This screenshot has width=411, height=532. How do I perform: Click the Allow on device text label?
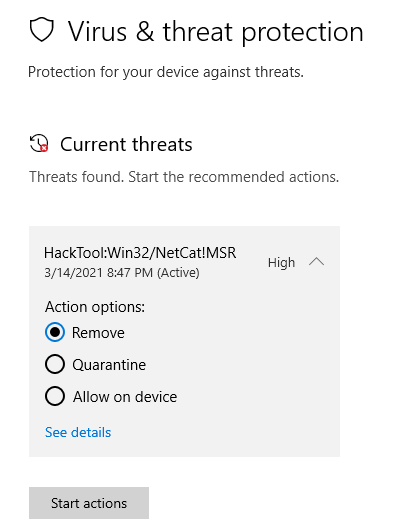125,397
